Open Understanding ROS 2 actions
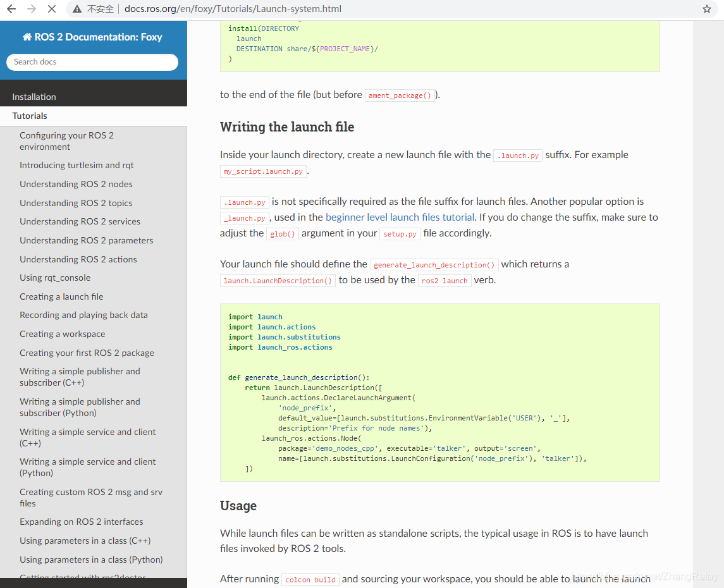724x588 pixels. [x=78, y=259]
